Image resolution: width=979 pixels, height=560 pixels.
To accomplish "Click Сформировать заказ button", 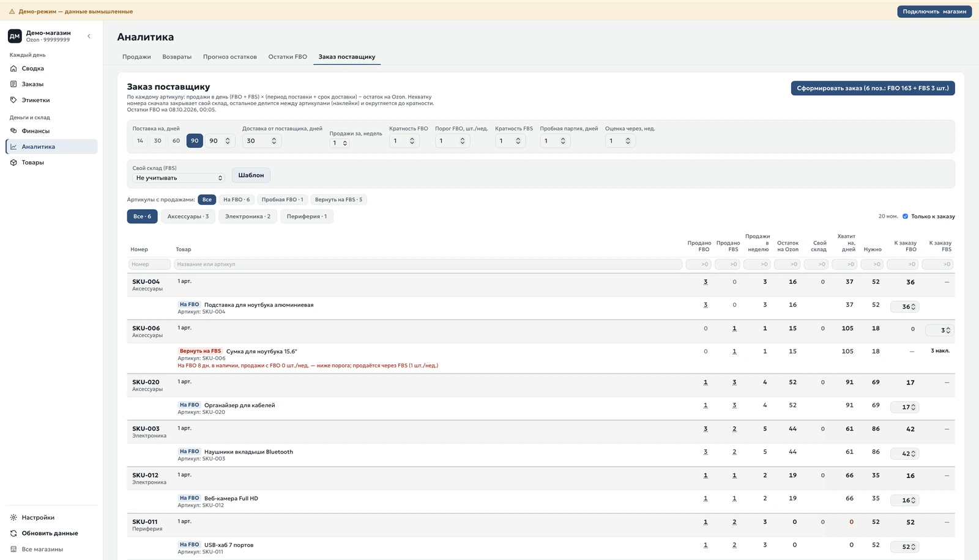I will pos(873,88).
